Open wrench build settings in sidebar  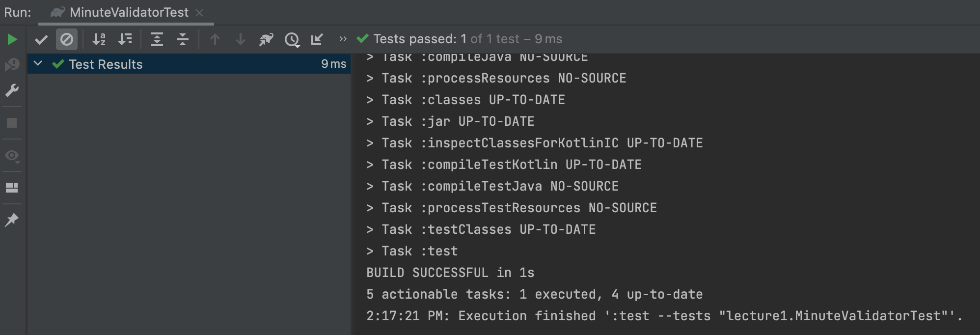(x=12, y=90)
